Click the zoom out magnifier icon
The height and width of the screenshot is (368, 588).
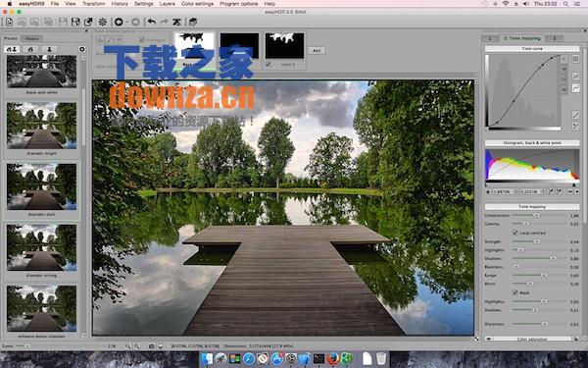136,345
